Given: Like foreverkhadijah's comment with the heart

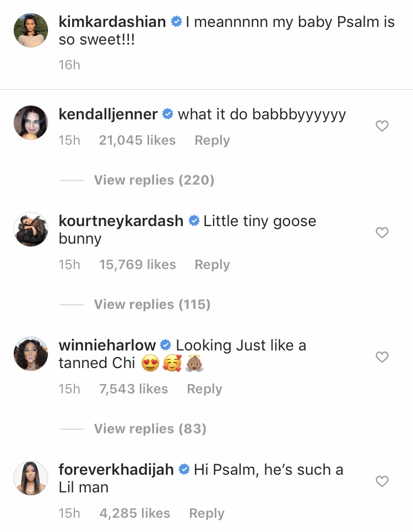Looking at the screenshot, I should [x=382, y=481].
